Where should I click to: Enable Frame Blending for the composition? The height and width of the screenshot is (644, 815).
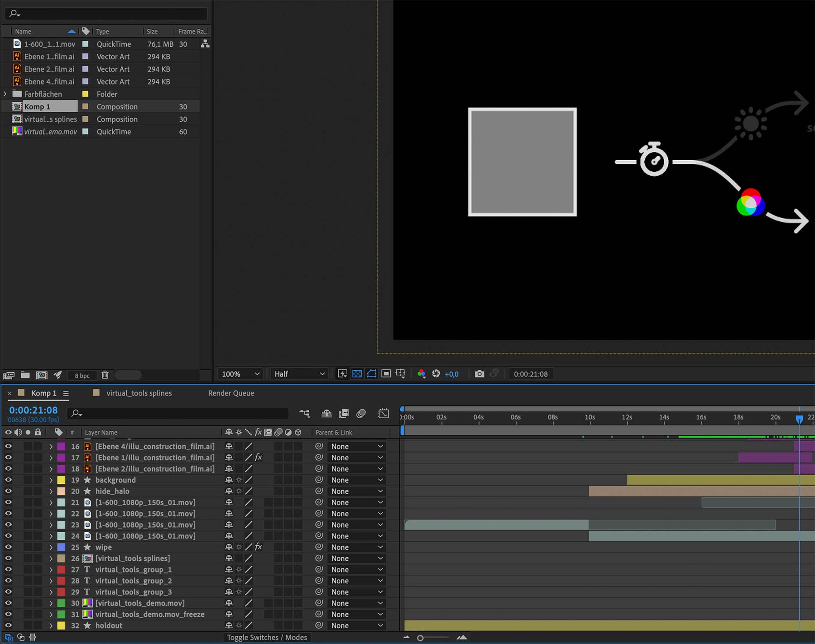pos(344,413)
